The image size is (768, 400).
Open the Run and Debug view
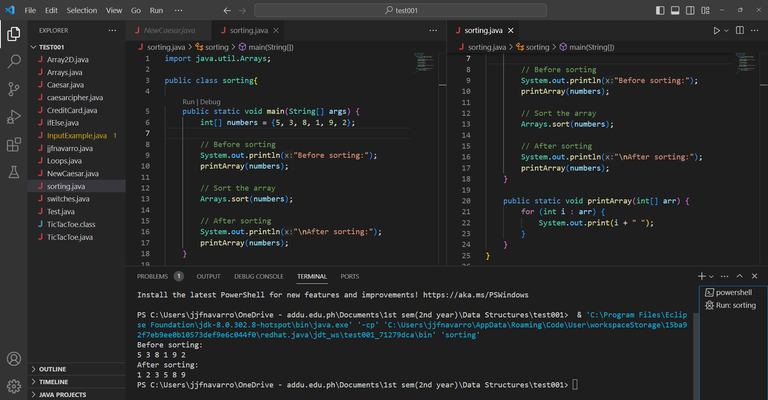point(14,117)
